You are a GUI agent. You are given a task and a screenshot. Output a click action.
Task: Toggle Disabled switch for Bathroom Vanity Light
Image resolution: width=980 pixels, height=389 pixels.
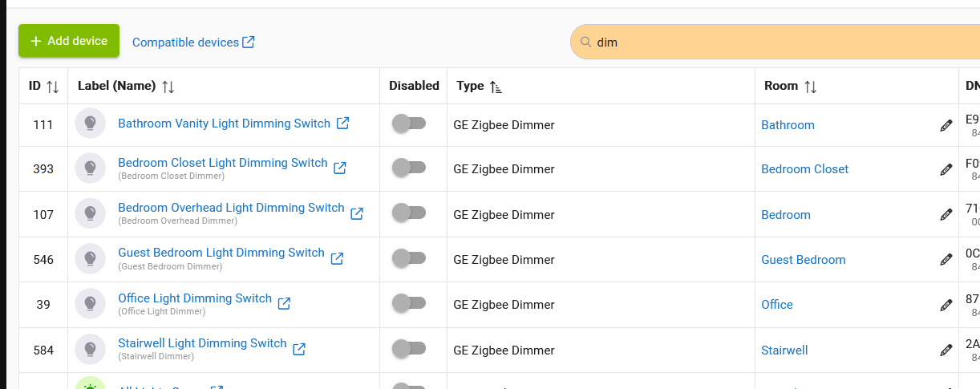click(408, 124)
